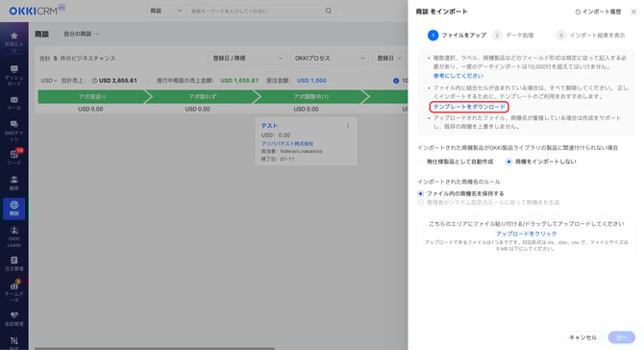
Task: Open the three-dot menu on テスト card
Action: (347, 126)
